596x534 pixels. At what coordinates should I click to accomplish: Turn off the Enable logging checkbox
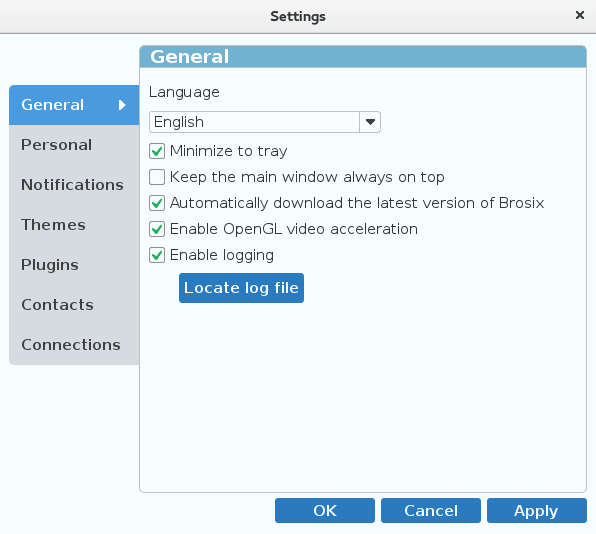[157, 255]
